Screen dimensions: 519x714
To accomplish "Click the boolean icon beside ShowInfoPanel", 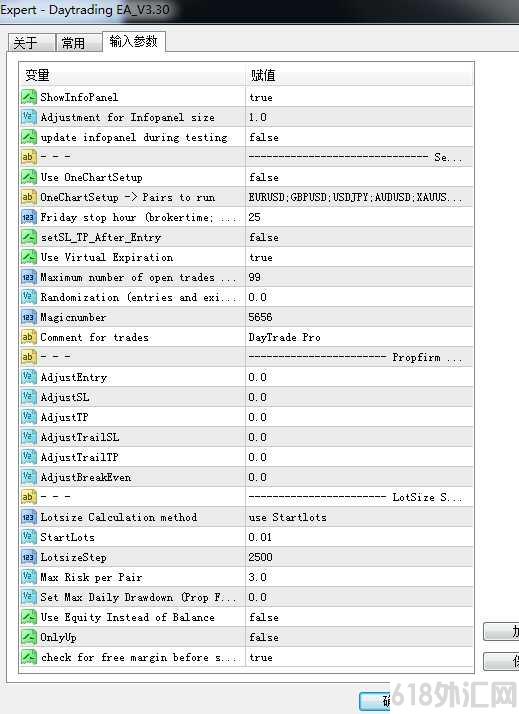I will coord(29,97).
